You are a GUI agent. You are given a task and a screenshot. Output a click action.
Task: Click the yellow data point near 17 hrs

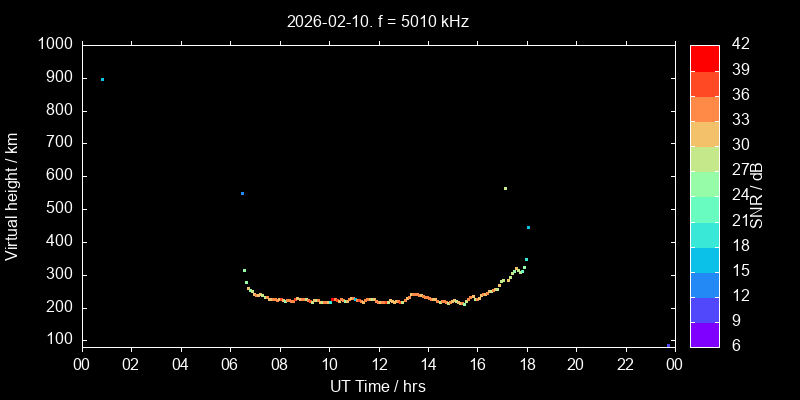(x=505, y=188)
